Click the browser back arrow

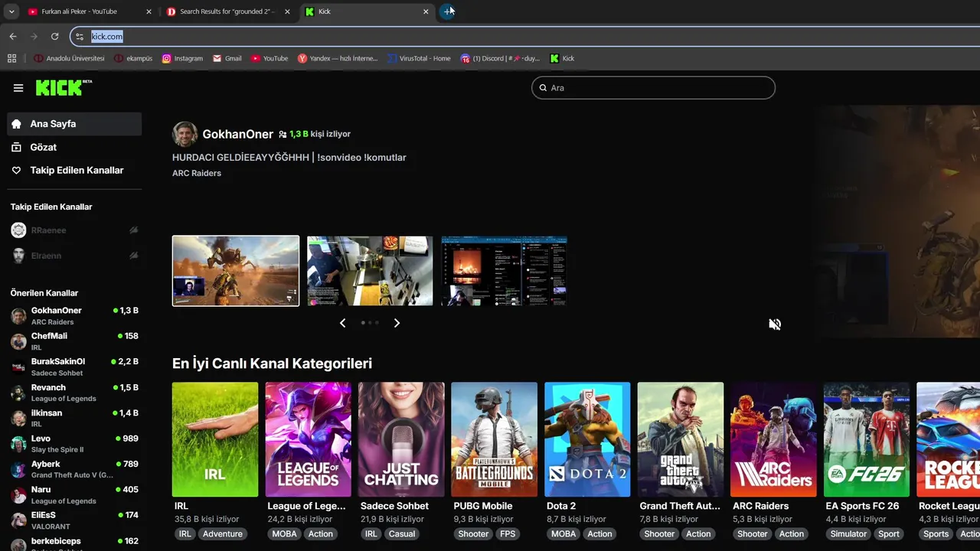click(13, 36)
